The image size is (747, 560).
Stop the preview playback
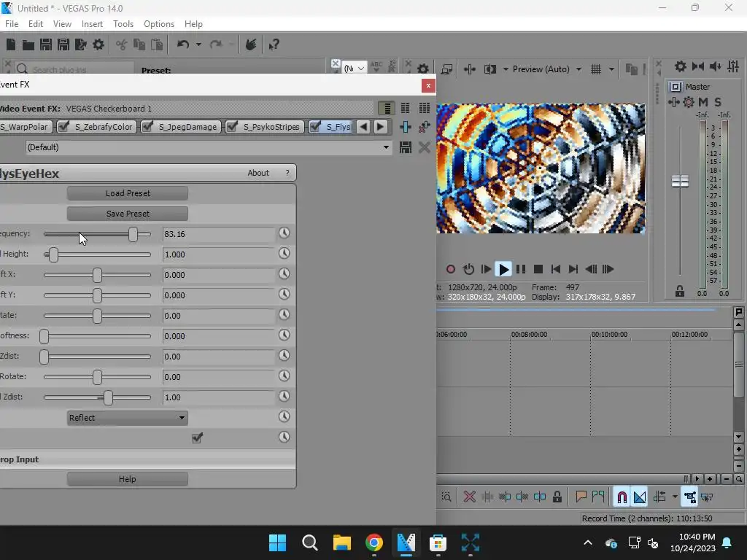538,269
